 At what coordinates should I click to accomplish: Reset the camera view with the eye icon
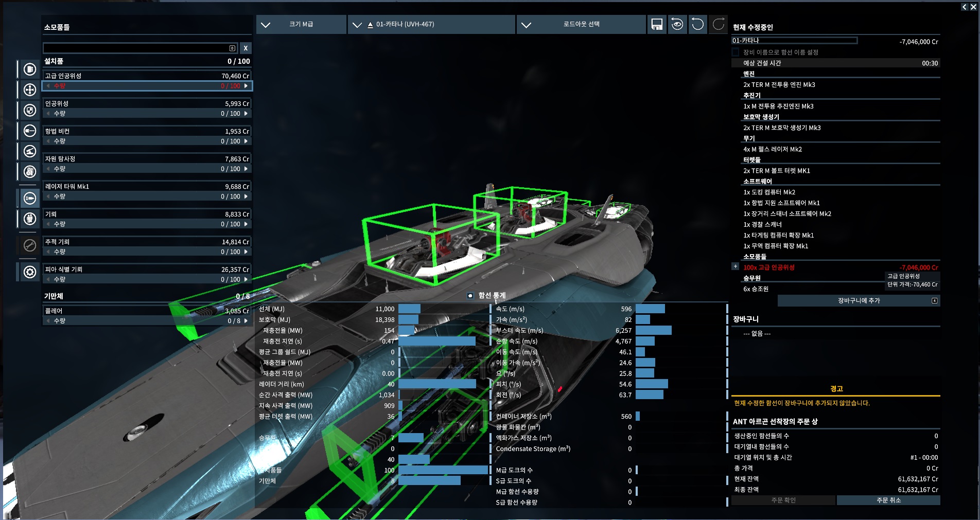677,24
